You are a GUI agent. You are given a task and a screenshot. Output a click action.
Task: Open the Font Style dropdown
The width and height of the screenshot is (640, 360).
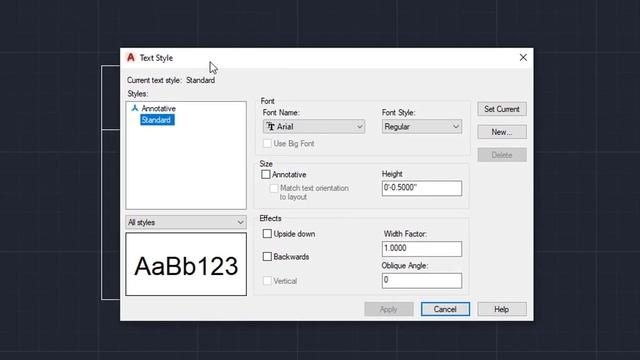pyautogui.click(x=422, y=127)
